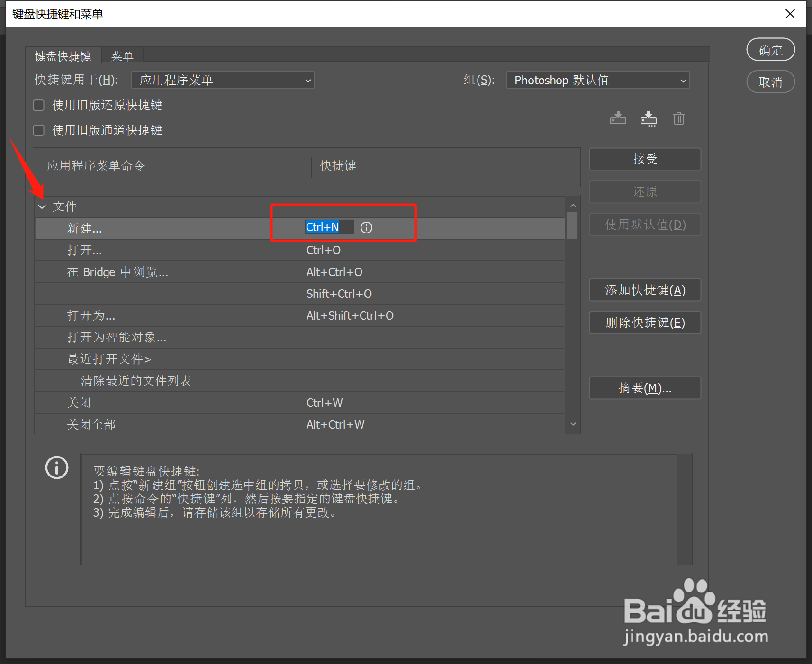Click the 确定 button
This screenshot has width=812, height=664.
click(770, 50)
